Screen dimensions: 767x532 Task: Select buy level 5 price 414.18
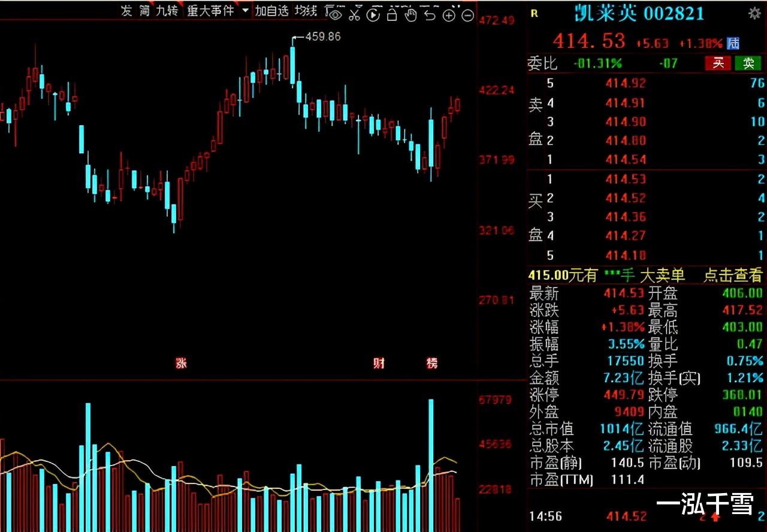pos(626,255)
